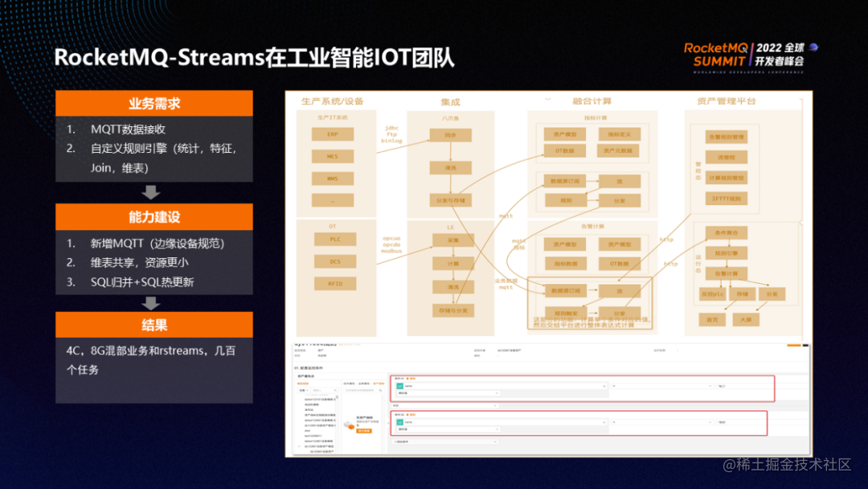Screen dimensions: 868x489
Task: Click the 结果 orange header
Action: coord(154,325)
